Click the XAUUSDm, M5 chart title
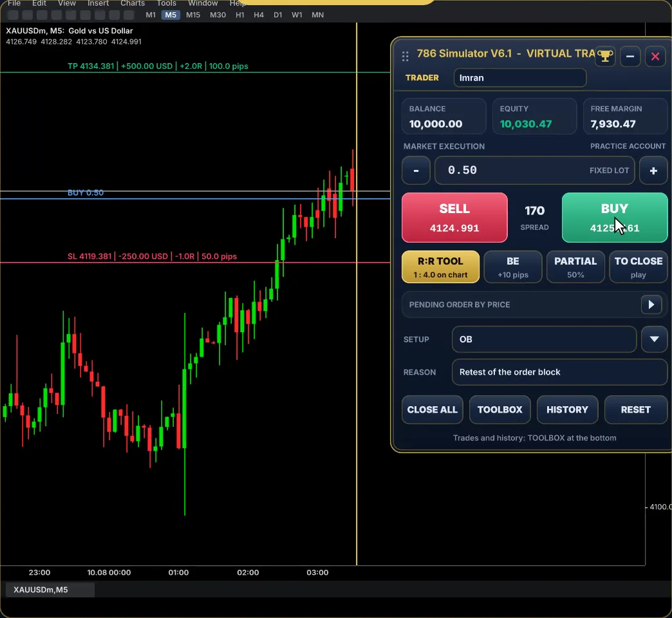The image size is (672, 618). (x=70, y=31)
